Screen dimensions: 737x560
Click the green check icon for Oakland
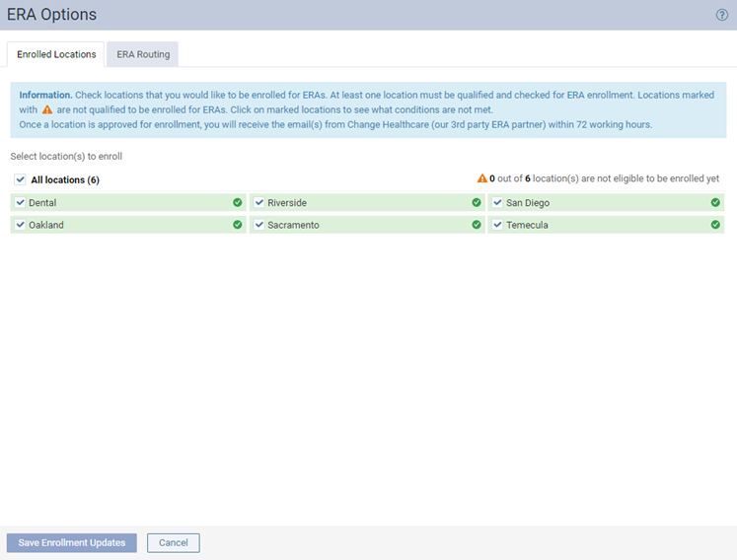tap(238, 225)
